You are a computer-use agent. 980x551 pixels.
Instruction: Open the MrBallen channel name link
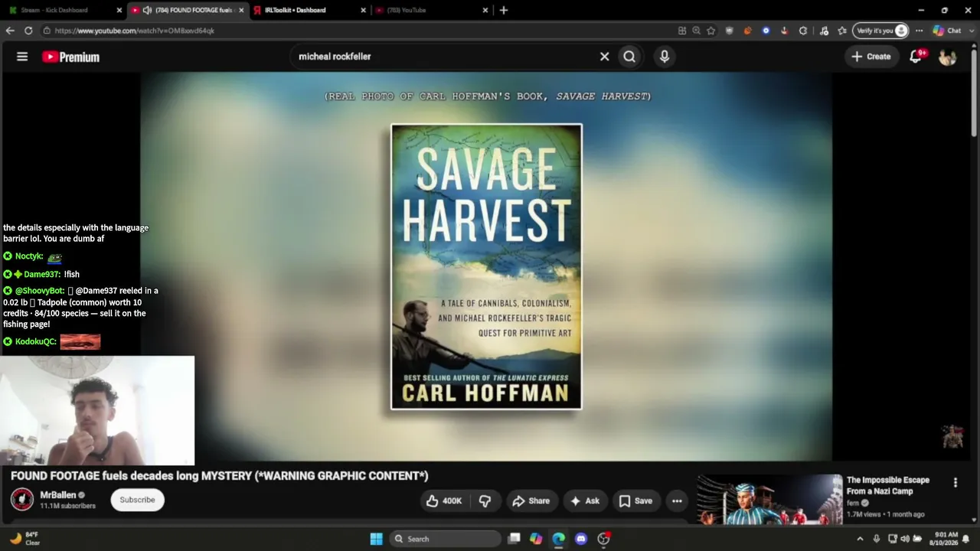tap(57, 495)
